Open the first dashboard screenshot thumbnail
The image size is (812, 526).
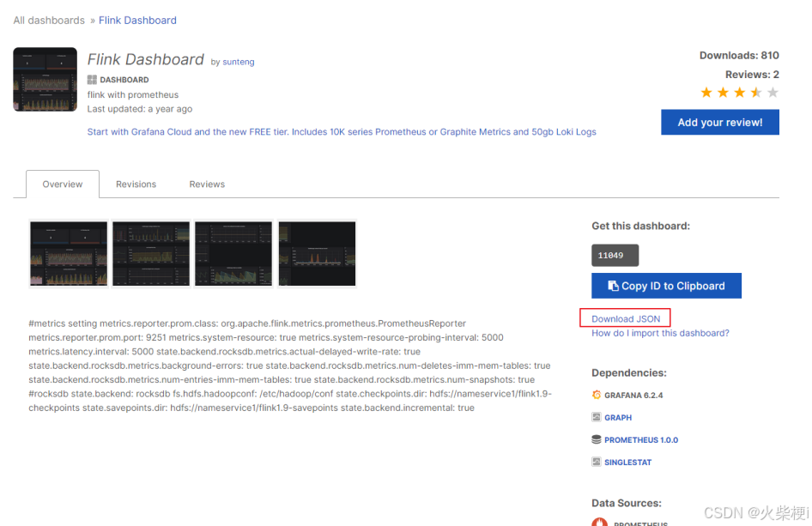pyautogui.click(x=69, y=254)
